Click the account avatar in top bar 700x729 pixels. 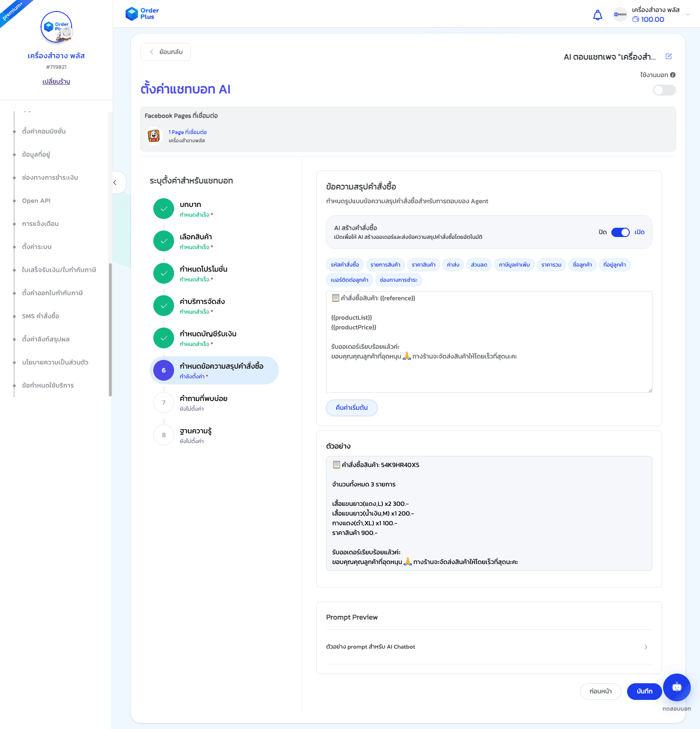(x=620, y=14)
